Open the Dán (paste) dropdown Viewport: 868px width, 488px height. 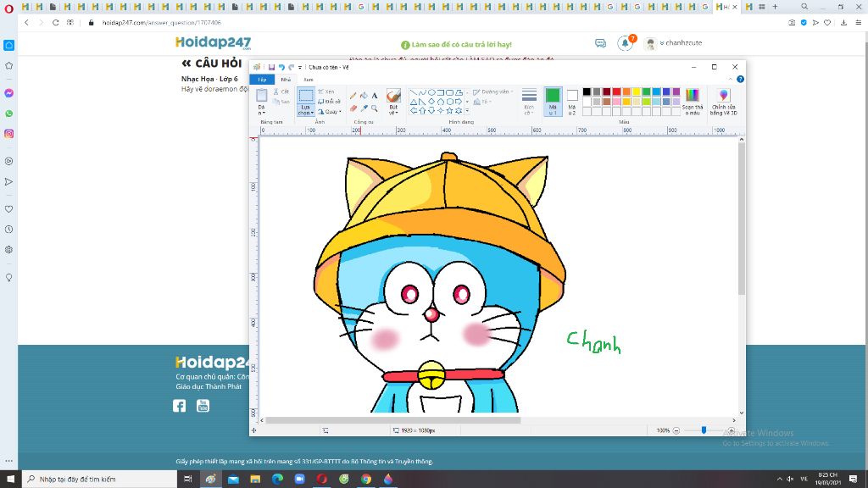[x=261, y=109]
